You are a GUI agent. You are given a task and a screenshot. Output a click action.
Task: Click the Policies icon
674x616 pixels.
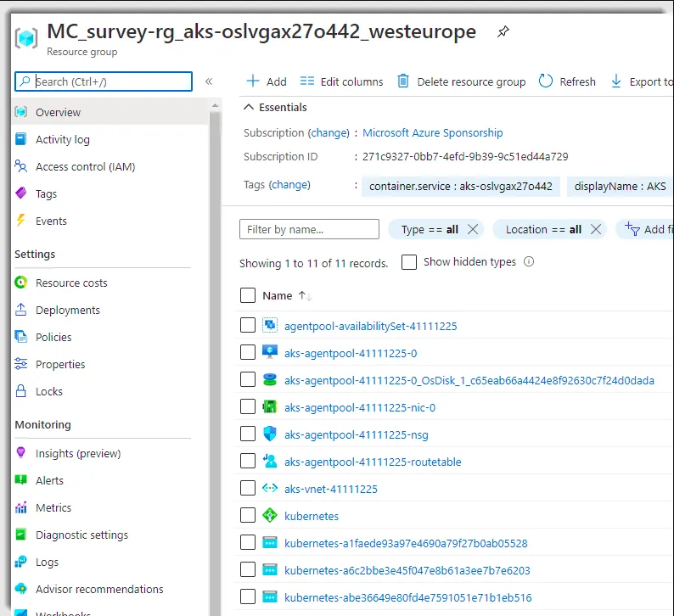tap(20, 337)
